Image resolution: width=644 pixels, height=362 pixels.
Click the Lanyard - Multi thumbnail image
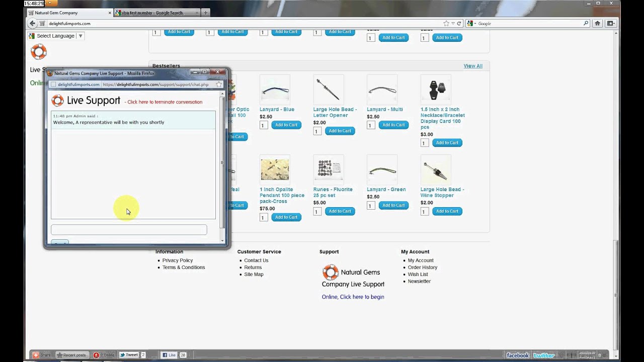(382, 90)
